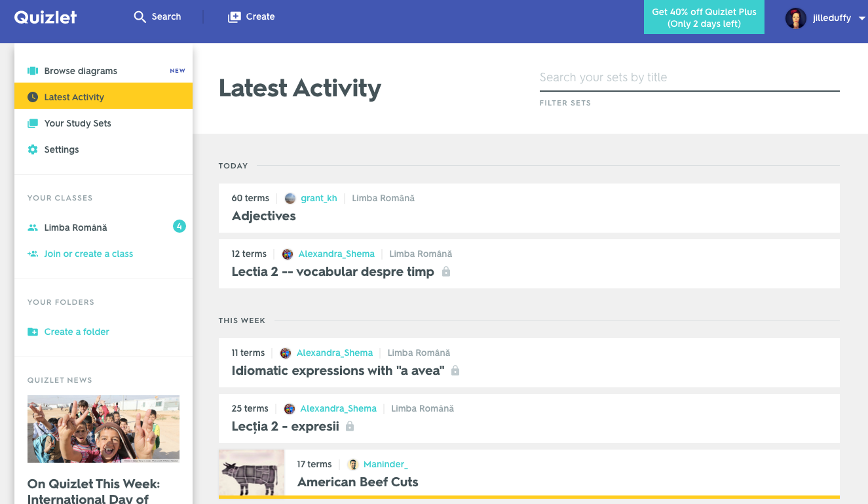Image resolution: width=868 pixels, height=504 pixels.
Task: Click the Limba Română class people icon
Action: coord(33,227)
